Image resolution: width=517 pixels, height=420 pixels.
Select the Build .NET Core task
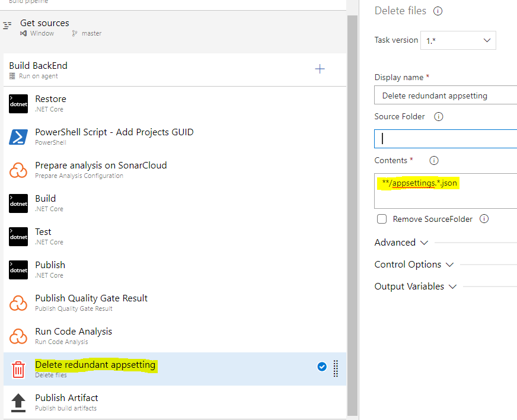click(x=46, y=199)
